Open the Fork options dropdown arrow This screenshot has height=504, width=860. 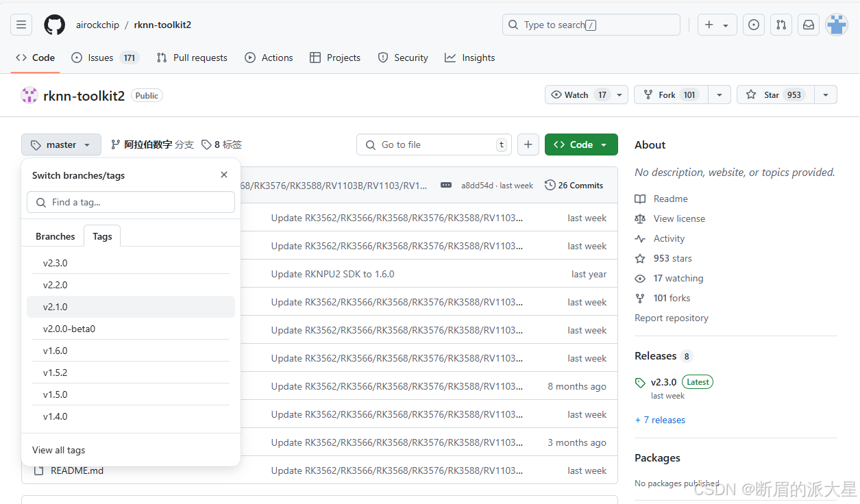tap(720, 94)
